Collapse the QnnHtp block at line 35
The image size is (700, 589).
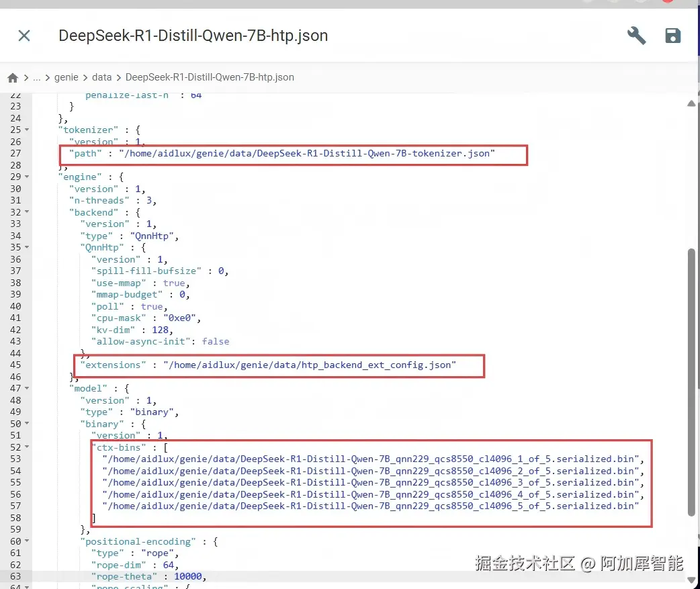pyautogui.click(x=27, y=247)
